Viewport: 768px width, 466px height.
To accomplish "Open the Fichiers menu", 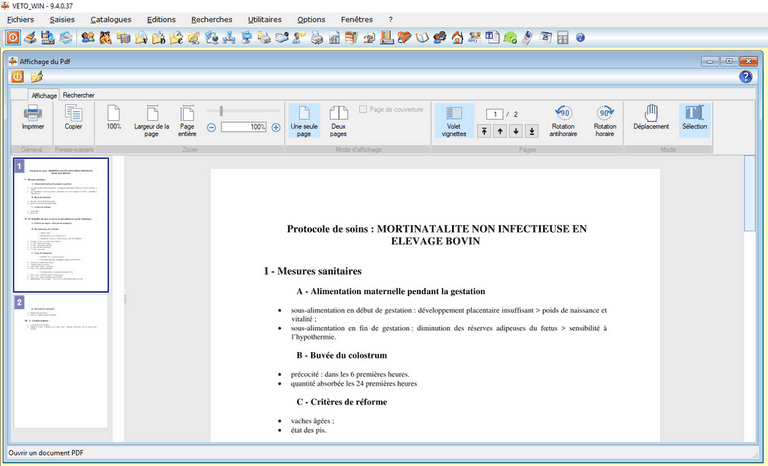I will coord(21,20).
